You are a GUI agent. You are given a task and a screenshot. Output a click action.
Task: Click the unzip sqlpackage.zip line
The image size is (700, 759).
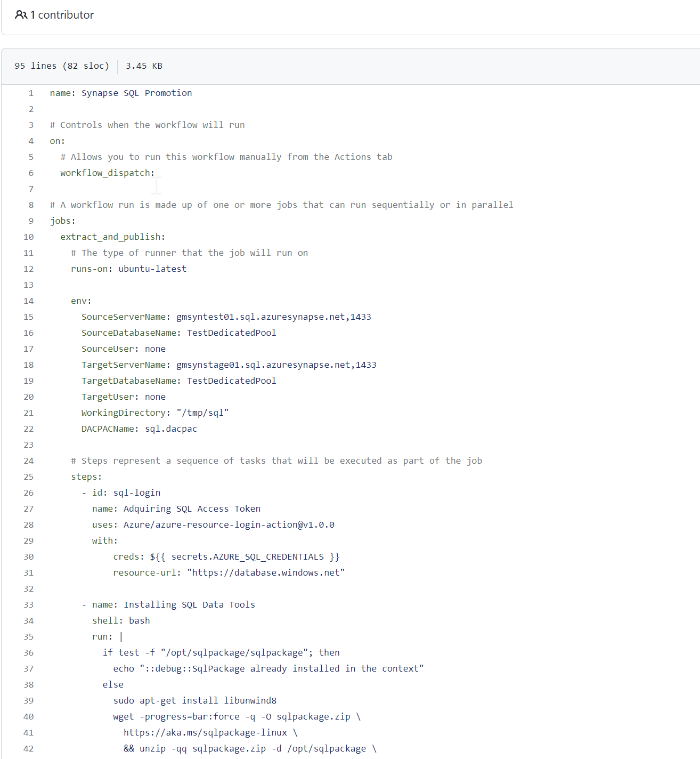coord(250,749)
